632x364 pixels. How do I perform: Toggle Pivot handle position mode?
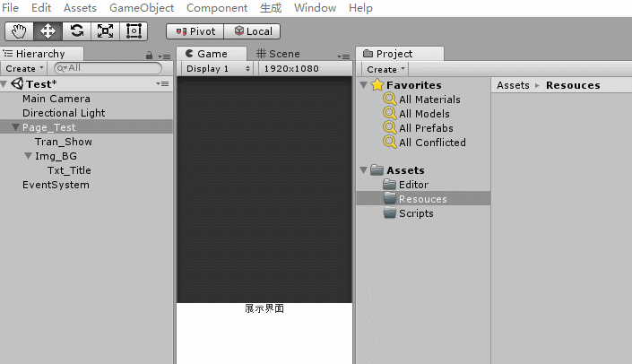coord(195,31)
